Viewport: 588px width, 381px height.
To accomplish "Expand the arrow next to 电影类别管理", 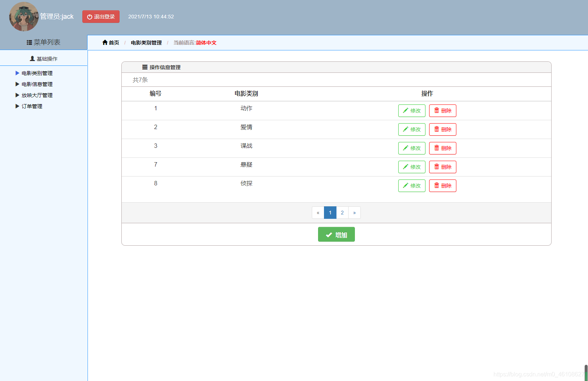I will click(x=17, y=73).
